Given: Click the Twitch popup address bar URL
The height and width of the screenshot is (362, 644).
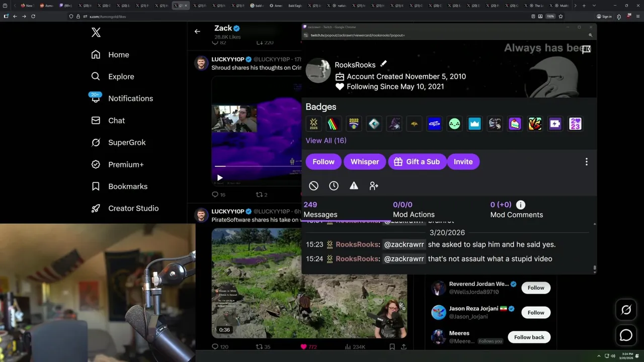Looking at the screenshot, I should pyautogui.click(x=358, y=35).
